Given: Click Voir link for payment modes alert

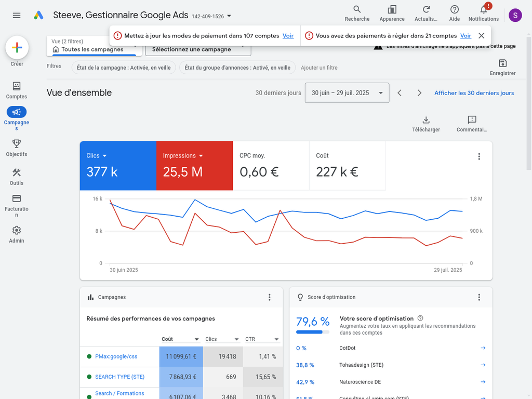Looking at the screenshot, I should tap(288, 36).
